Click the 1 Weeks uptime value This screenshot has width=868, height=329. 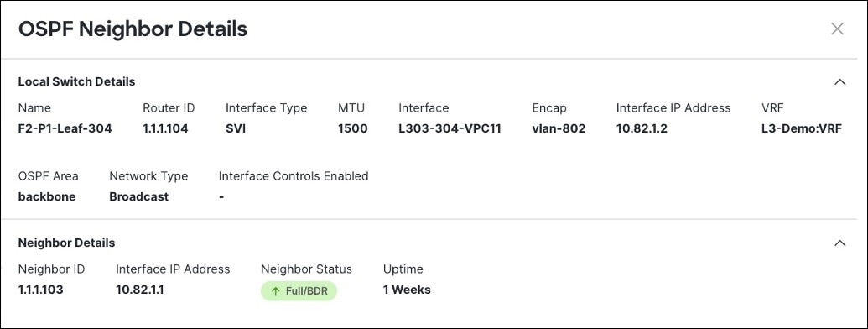coord(407,290)
